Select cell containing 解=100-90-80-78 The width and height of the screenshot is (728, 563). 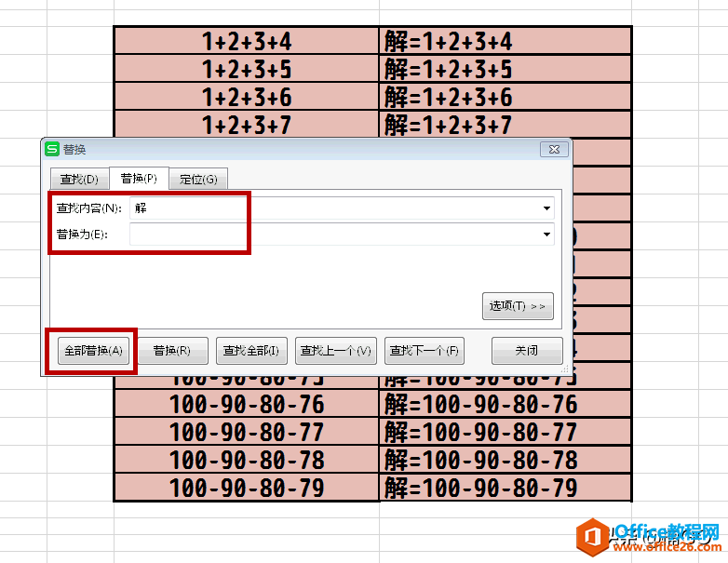506,459
